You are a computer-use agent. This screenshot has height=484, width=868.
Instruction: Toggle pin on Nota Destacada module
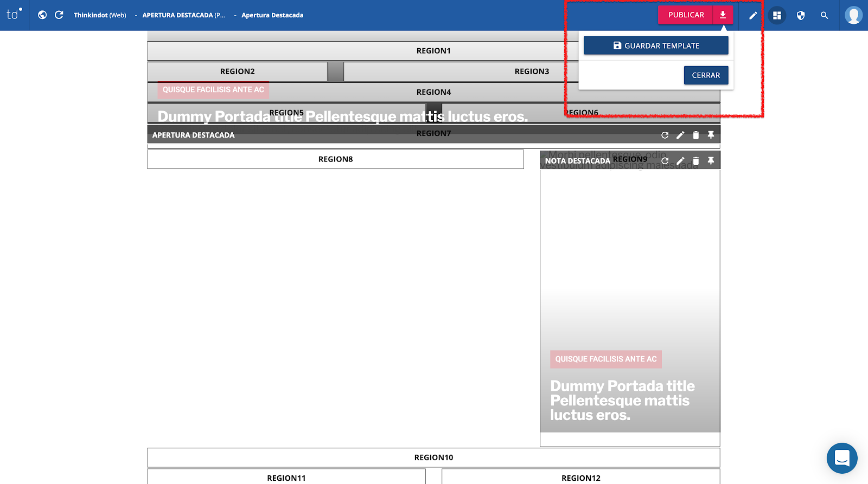711,161
